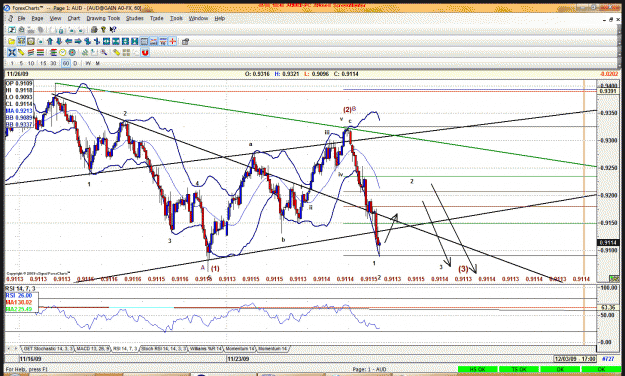This screenshot has height=376, width=625.
Task: Open the Trade menu
Action: pos(157,18)
